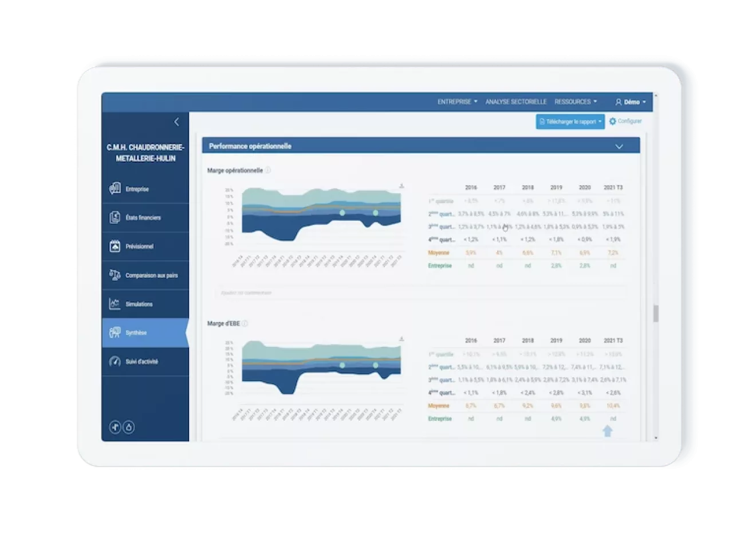
Task: Click the Configurer gear icon
Action: (x=613, y=122)
